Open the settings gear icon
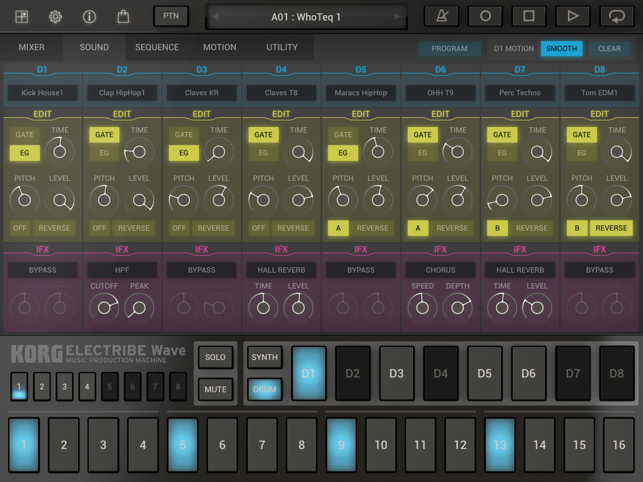 55,17
